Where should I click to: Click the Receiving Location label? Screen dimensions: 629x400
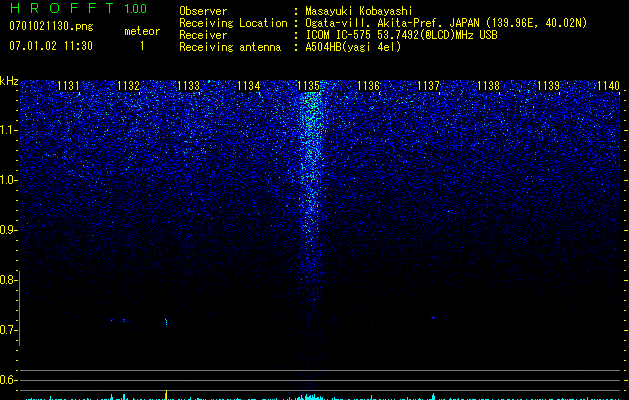click(233, 23)
